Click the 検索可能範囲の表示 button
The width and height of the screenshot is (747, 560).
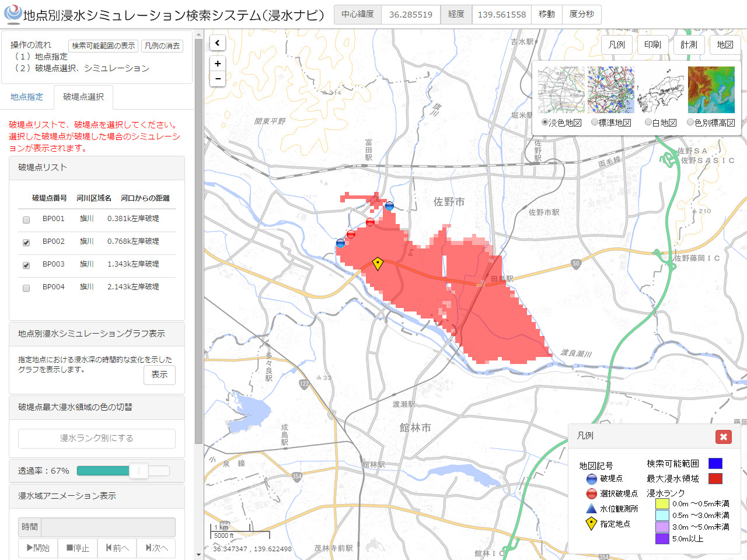point(103,45)
